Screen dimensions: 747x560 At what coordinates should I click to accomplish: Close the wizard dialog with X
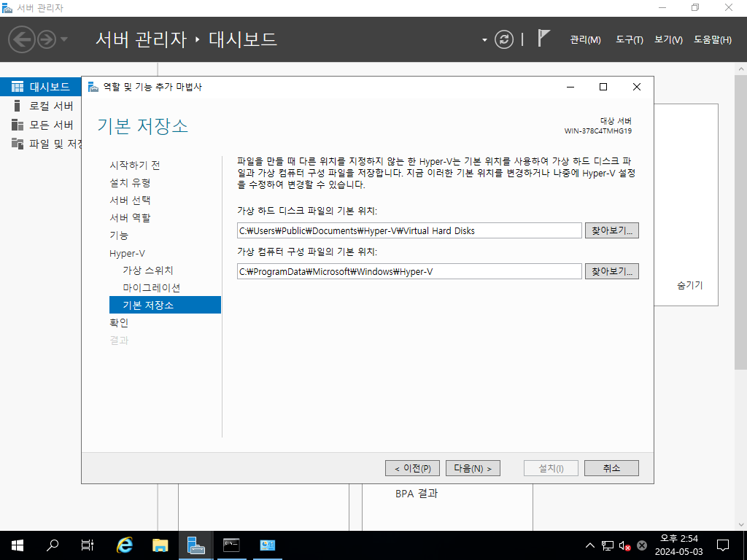point(636,87)
